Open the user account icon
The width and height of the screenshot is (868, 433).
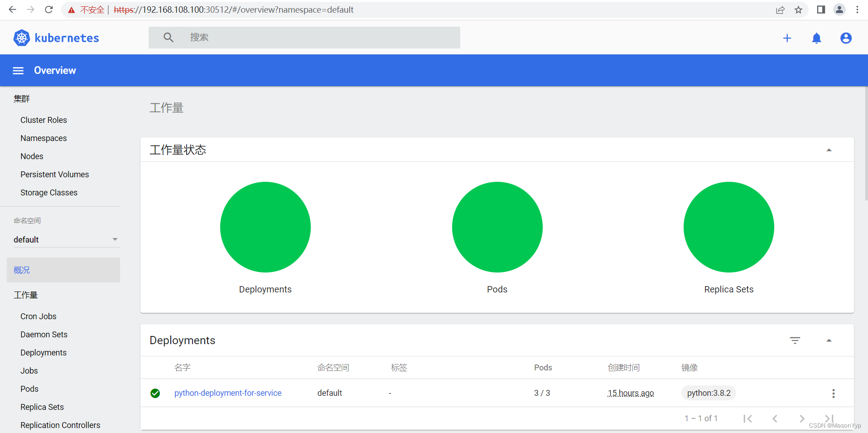845,38
